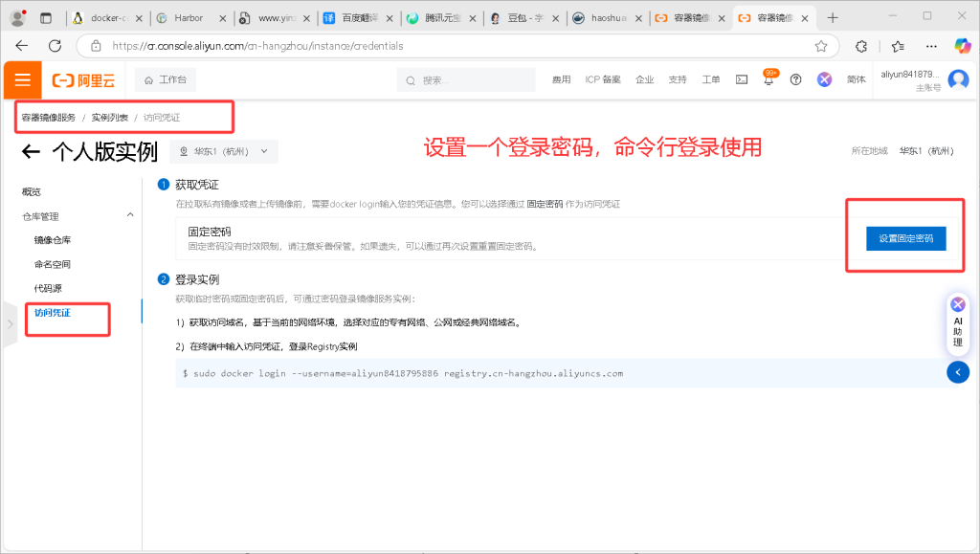The image size is (980, 554).
Task: Collapse the 仓库管理 sidebar section
Action: pos(130,216)
